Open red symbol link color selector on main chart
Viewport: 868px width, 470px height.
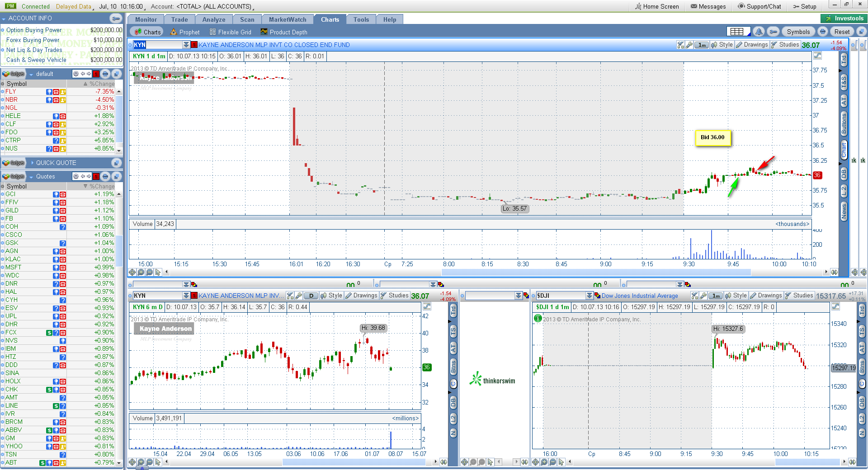tap(194, 45)
